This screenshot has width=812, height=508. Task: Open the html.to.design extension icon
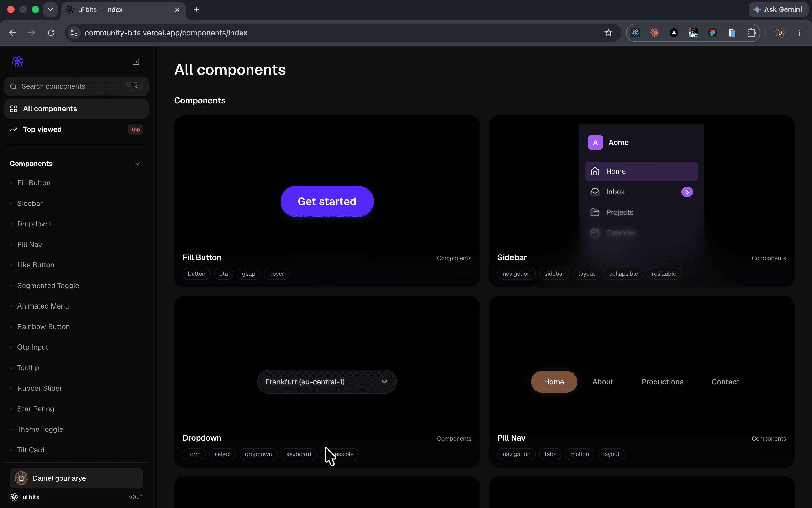click(x=693, y=32)
